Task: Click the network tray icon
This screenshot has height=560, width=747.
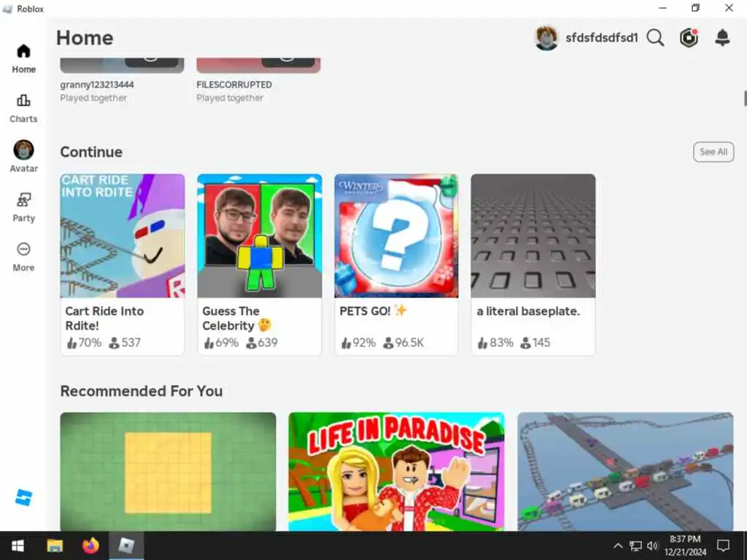Action: [x=635, y=545]
